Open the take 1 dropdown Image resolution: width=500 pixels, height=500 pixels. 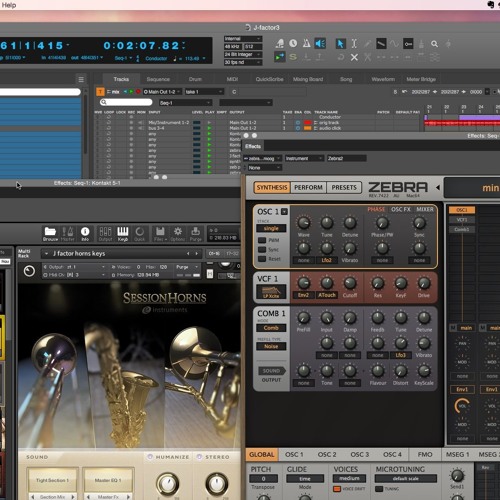pyautogui.click(x=204, y=92)
